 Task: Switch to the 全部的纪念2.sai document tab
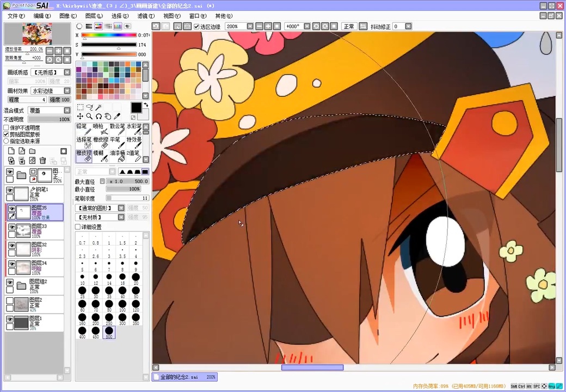tap(184, 377)
